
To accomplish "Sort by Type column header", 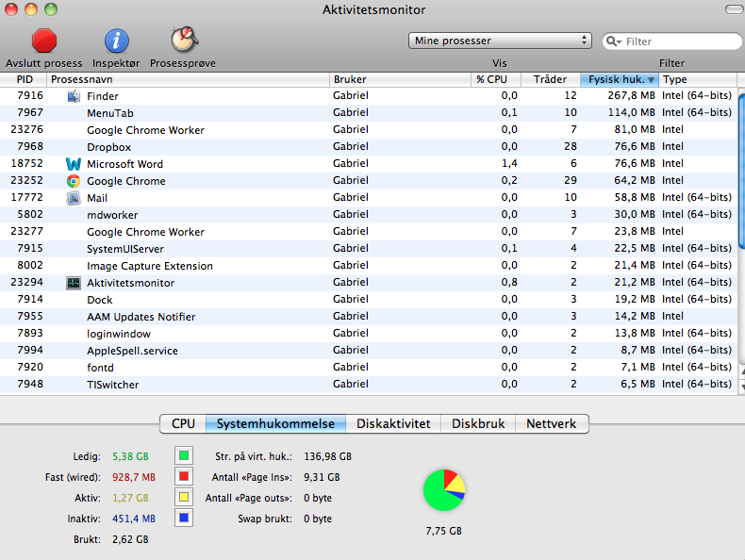I will 698,79.
